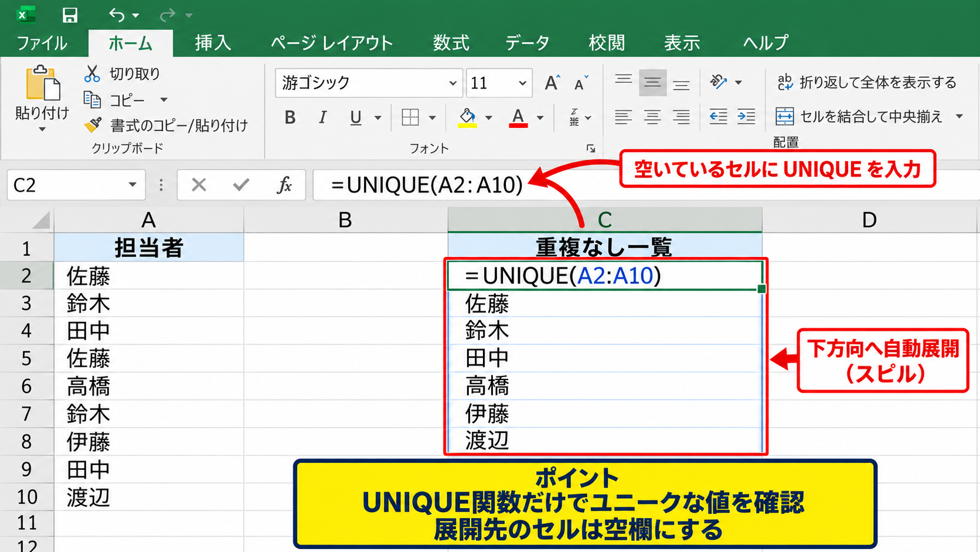Click the fx insert function icon

pyautogui.click(x=284, y=185)
